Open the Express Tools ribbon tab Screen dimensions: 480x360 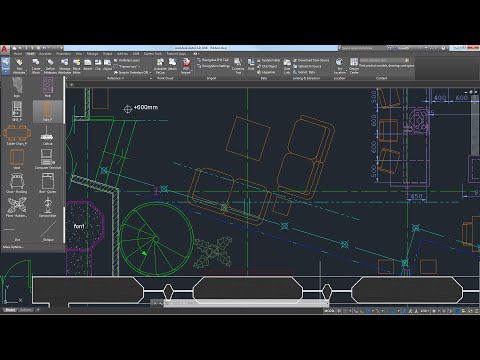[x=153, y=54]
